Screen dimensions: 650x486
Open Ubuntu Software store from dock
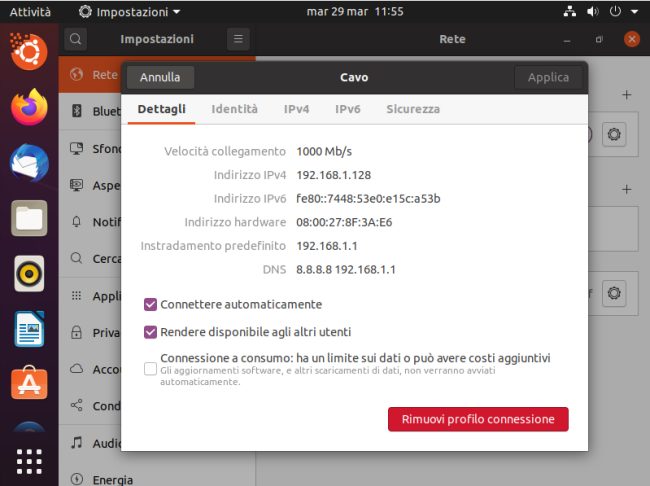click(x=29, y=383)
